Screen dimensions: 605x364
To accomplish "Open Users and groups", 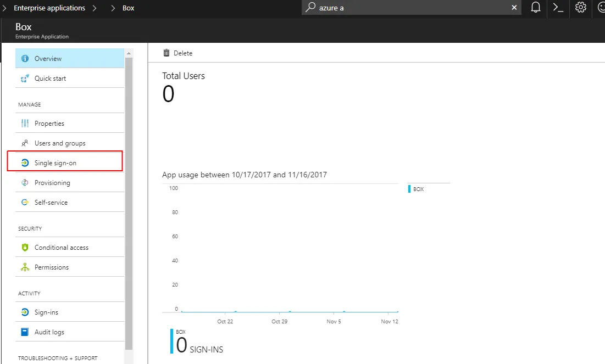I will pyautogui.click(x=70, y=143).
